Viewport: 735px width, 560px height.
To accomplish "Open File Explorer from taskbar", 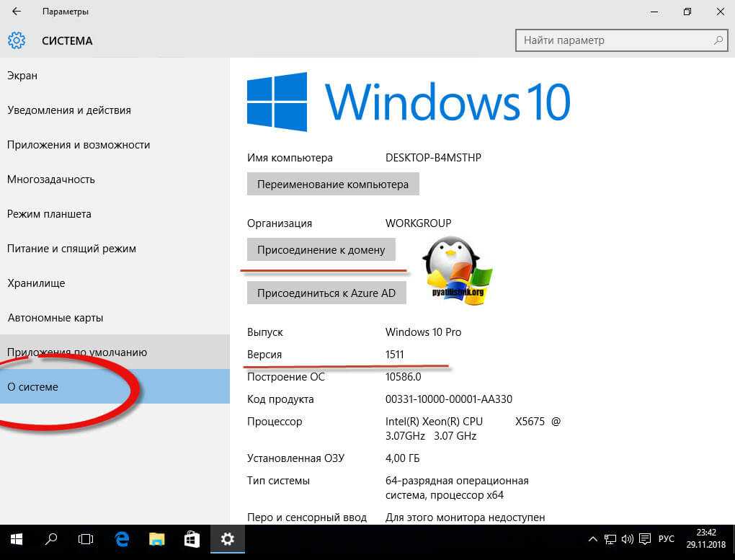I will (x=157, y=538).
